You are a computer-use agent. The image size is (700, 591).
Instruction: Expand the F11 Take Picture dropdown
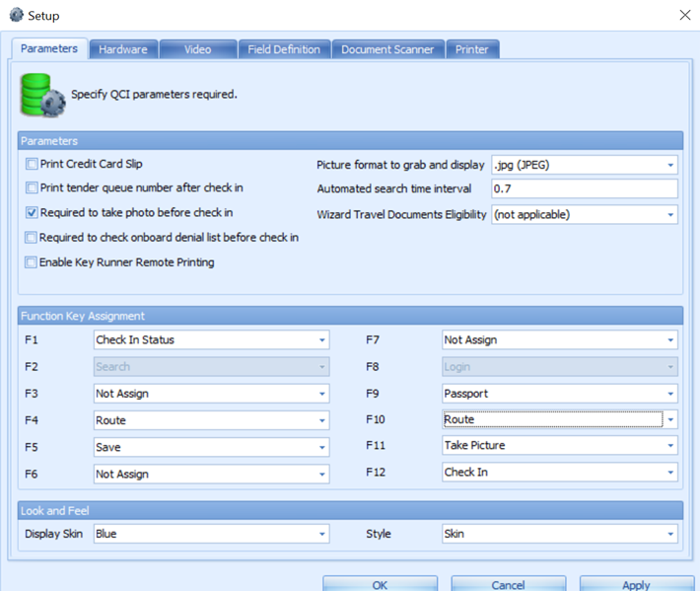coord(560,445)
